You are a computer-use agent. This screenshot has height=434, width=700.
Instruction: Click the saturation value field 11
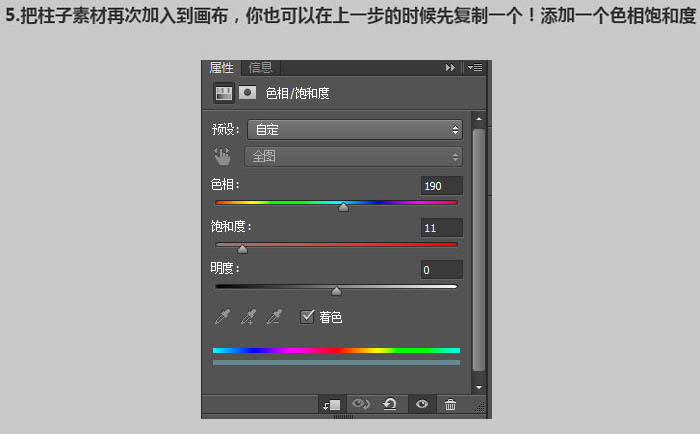pos(442,228)
